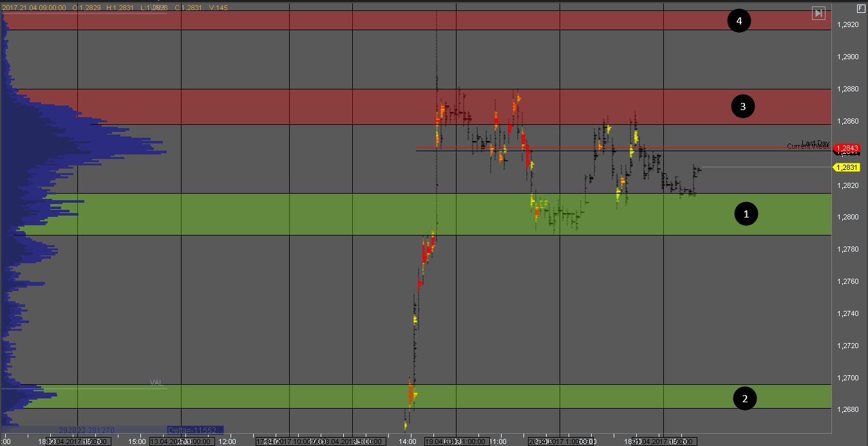The width and height of the screenshot is (868, 446).
Task: Click the black circle marker numbered 4
Action: 739,21
